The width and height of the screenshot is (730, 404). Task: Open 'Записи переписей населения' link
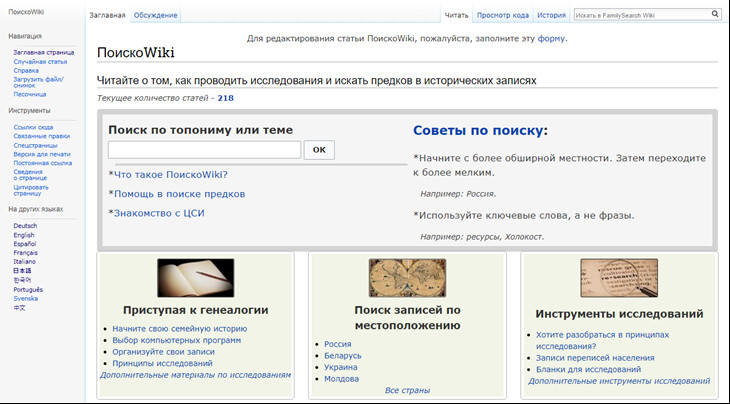click(595, 358)
